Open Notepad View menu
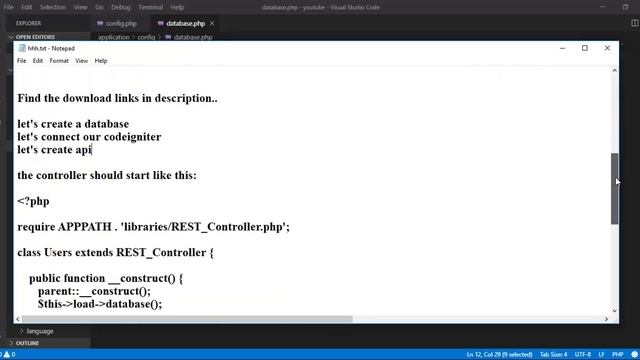The image size is (640, 360). click(82, 61)
